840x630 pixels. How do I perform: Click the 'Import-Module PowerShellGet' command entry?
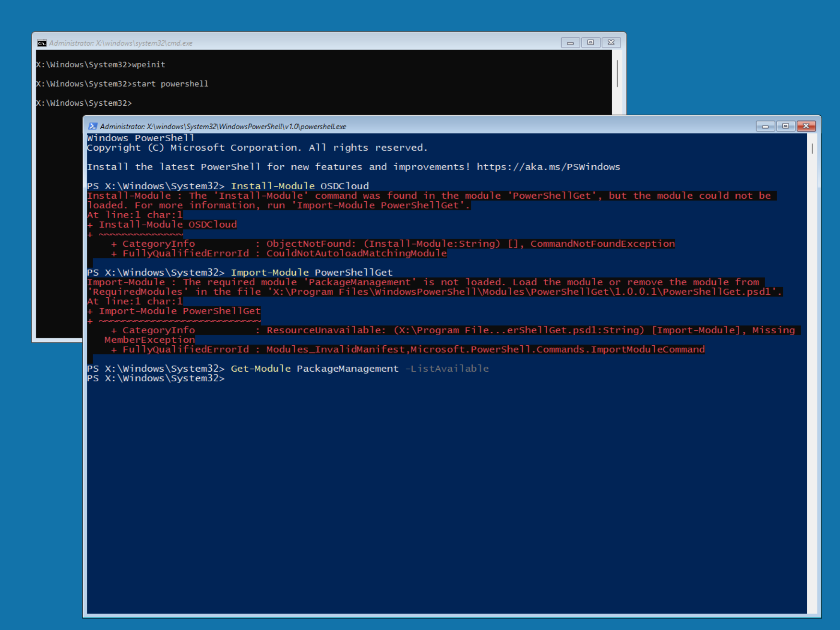pyautogui.click(x=312, y=273)
